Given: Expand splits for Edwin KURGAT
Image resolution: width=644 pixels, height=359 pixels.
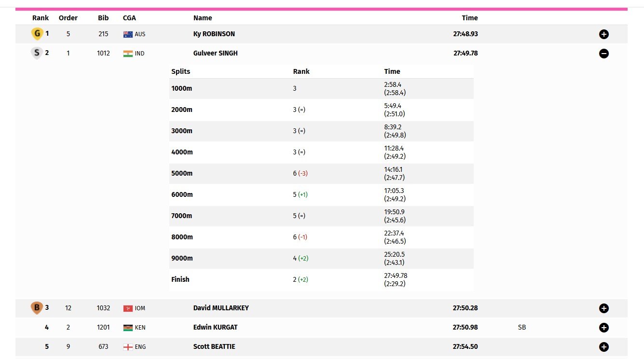Looking at the screenshot, I should pos(603,328).
